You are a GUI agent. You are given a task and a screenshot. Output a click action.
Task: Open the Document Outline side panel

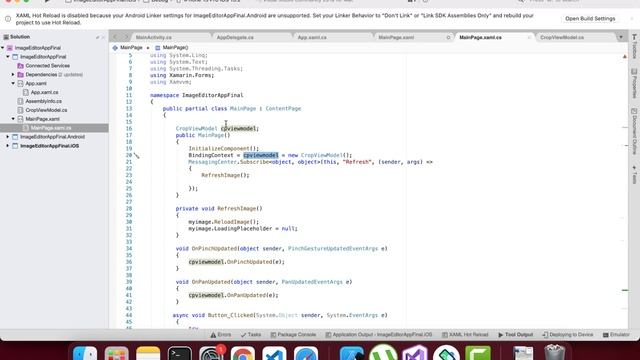coord(634,131)
